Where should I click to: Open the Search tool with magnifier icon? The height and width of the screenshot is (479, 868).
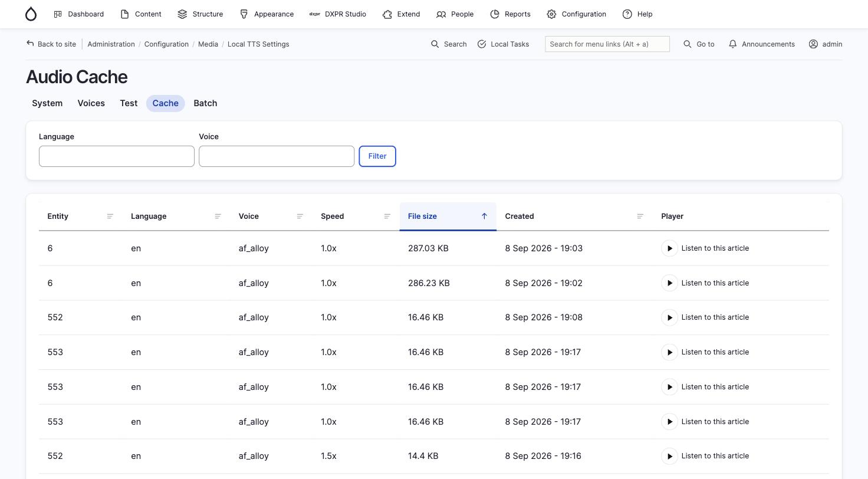449,44
